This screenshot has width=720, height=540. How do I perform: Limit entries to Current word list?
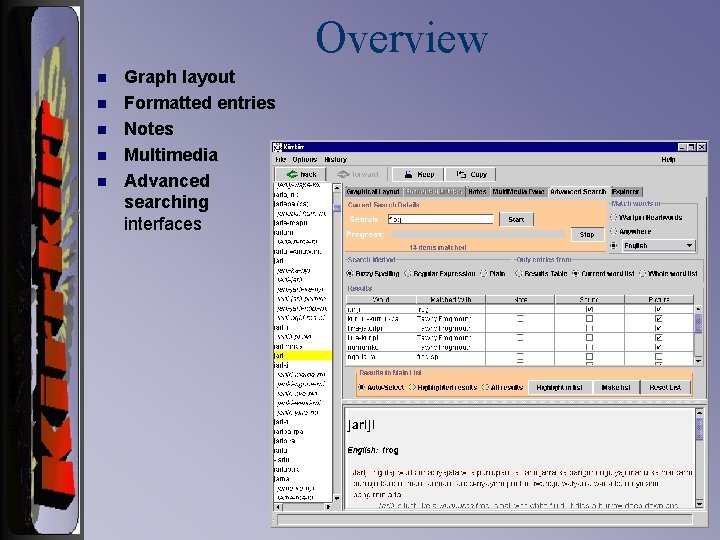[575, 274]
